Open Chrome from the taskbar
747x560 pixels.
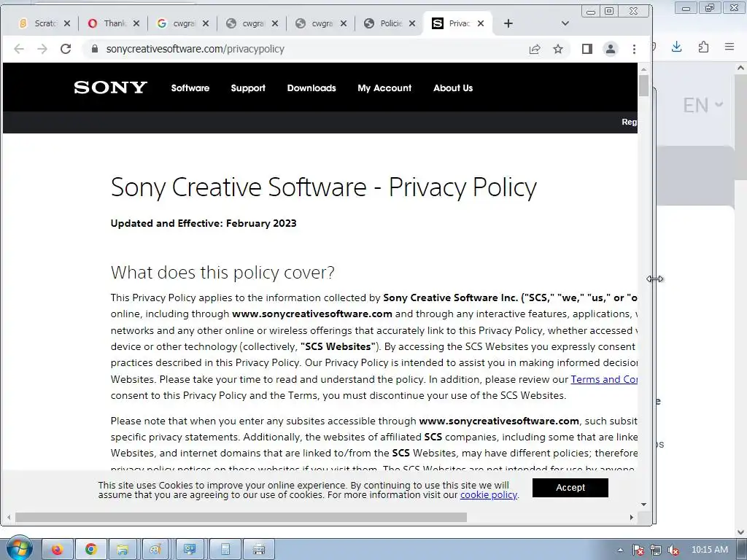pyautogui.click(x=90, y=550)
